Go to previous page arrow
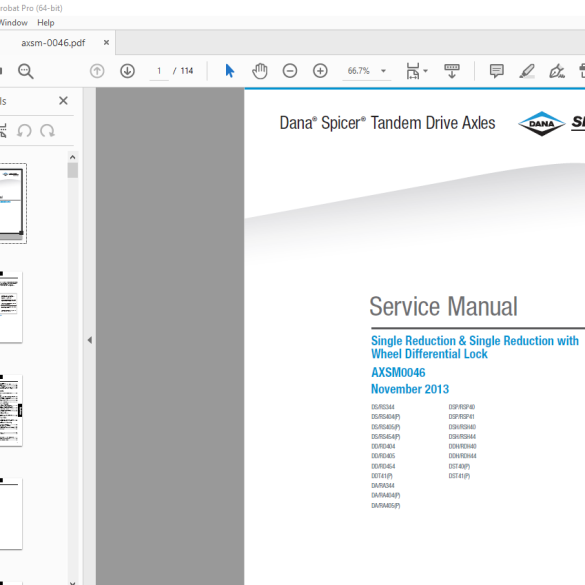585x585 pixels. point(97,71)
